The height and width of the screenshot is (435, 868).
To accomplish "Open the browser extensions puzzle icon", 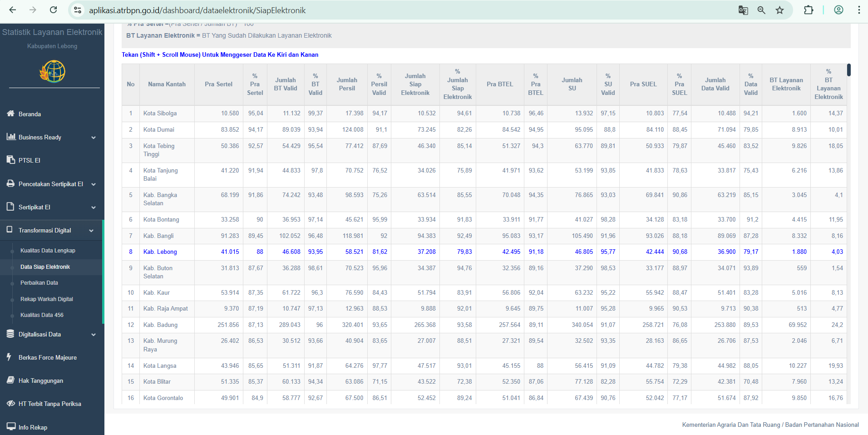I will (x=809, y=10).
